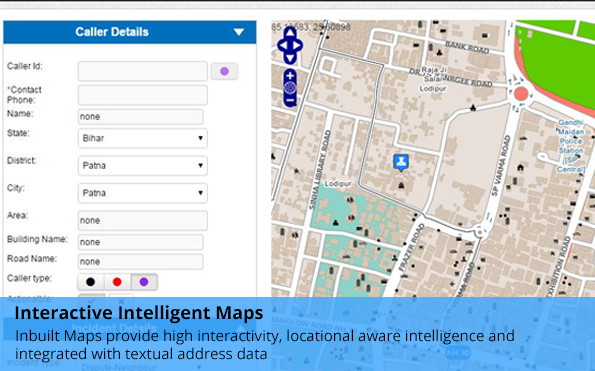
Task: Open the State dropdown showing Bihar
Action: pos(143,138)
